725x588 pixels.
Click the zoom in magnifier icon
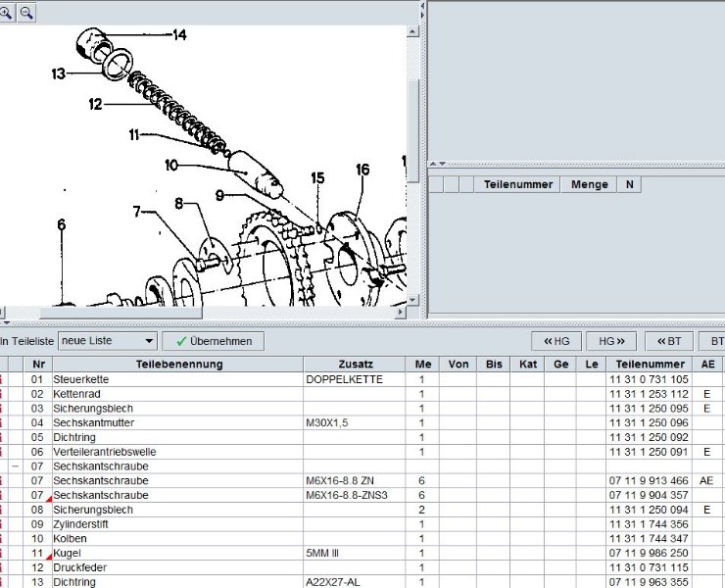click(7, 12)
